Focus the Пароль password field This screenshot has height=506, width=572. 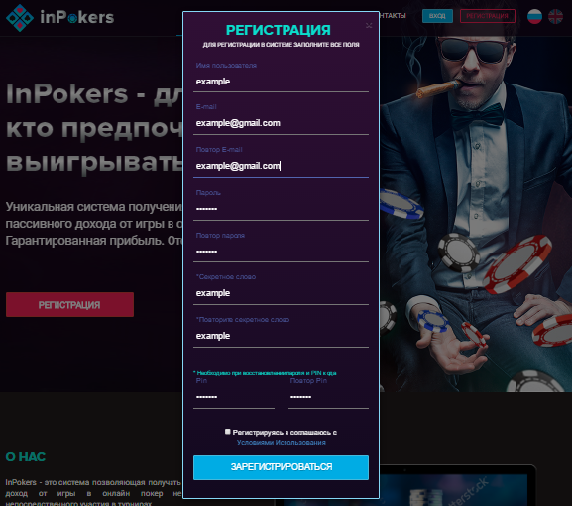click(281, 209)
